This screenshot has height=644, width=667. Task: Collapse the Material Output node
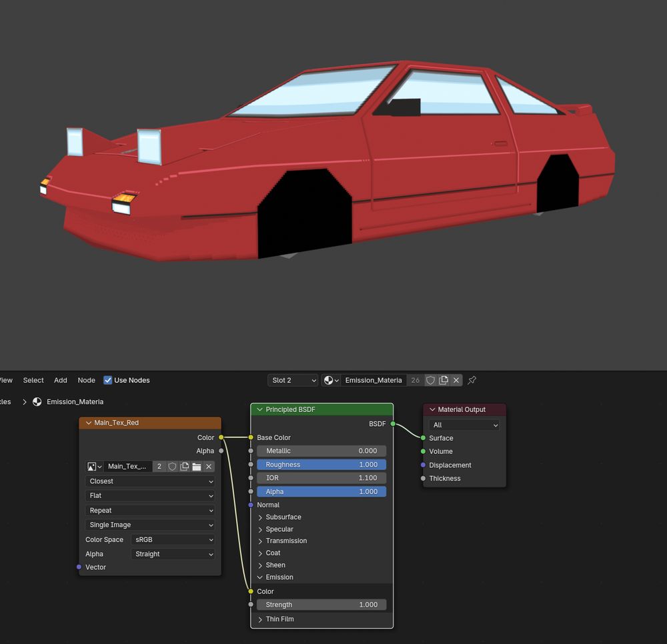pos(432,410)
